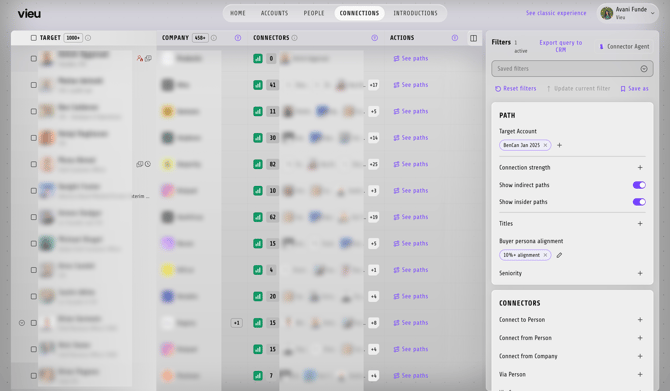Image resolution: width=670 pixels, height=391 pixels.
Task: Expand the Connect from Company filter
Action: click(x=640, y=356)
